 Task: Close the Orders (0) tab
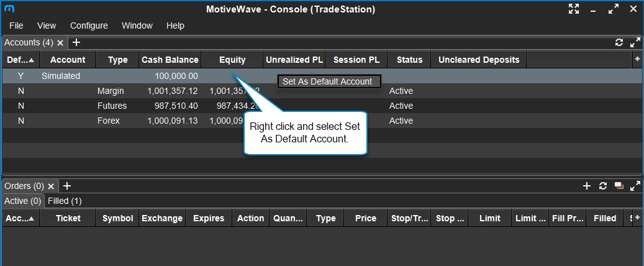pyautogui.click(x=52, y=186)
